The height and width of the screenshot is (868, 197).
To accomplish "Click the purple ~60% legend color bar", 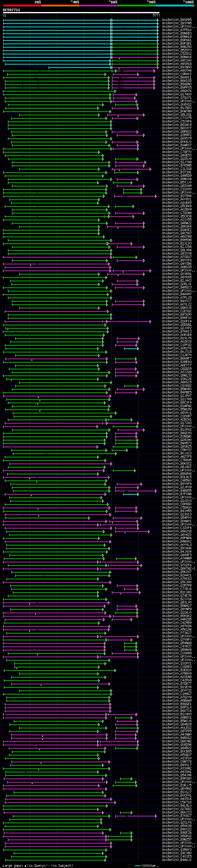I will pyautogui.click(x=98, y=6).
